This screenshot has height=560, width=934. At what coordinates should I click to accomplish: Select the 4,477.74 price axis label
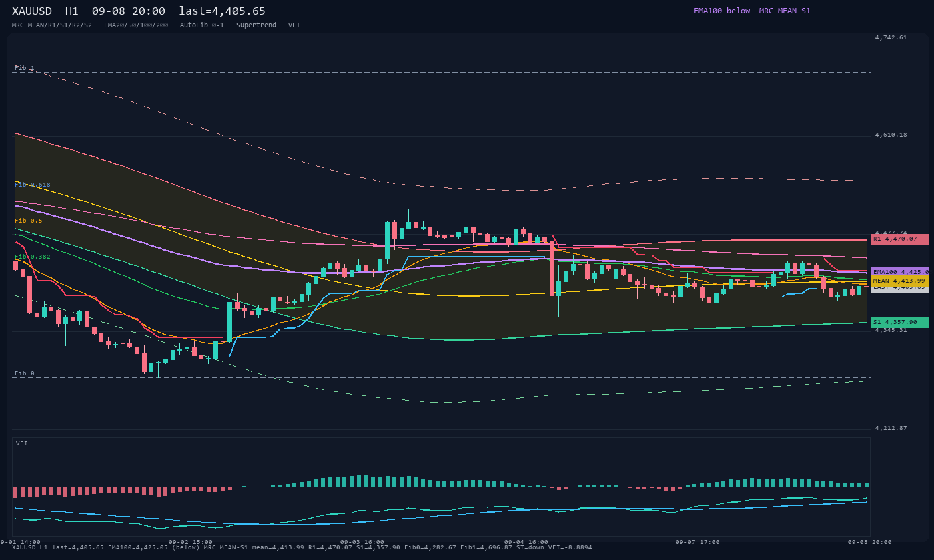[891, 233]
